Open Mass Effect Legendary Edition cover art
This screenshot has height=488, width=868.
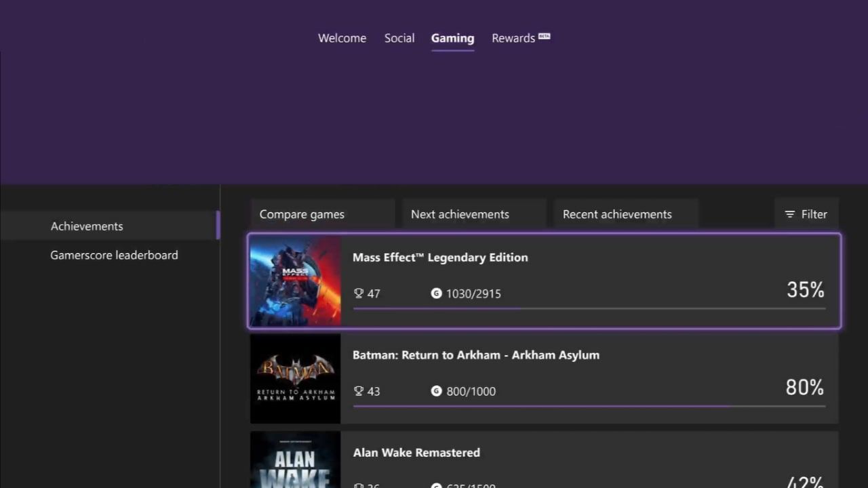296,281
